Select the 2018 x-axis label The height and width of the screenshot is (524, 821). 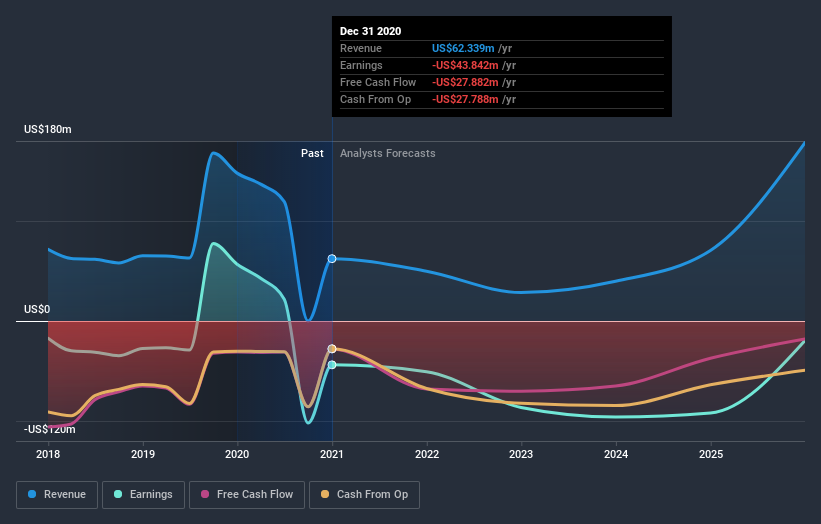(48, 454)
